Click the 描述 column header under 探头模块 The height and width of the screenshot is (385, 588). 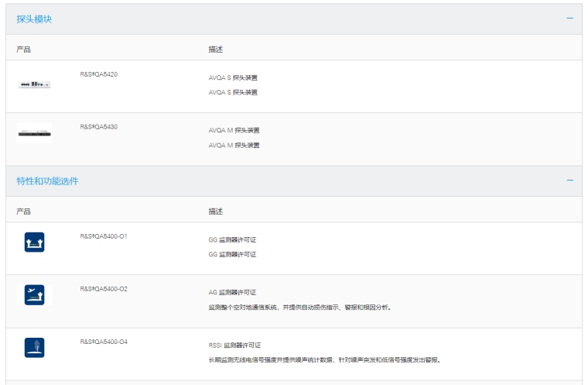coord(216,50)
